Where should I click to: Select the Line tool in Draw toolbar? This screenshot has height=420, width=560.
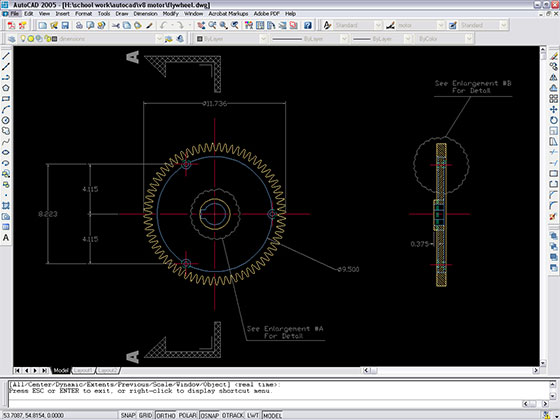point(6,56)
